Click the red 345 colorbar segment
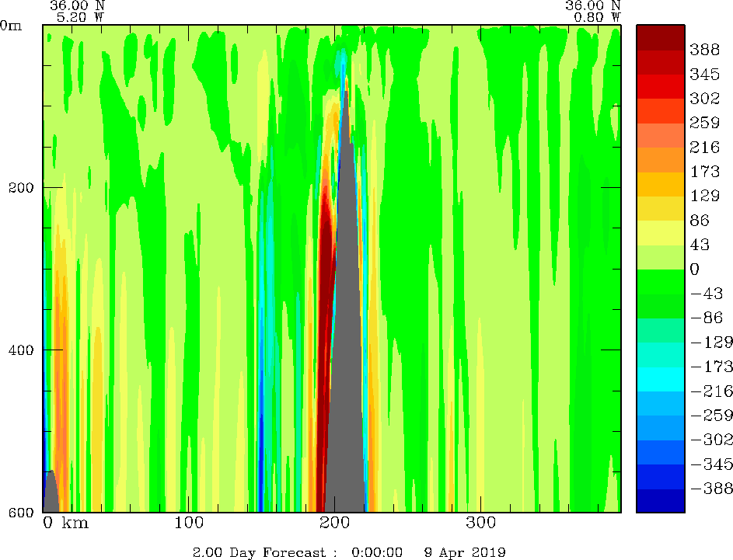This screenshot has width=733, height=560. [x=661, y=62]
